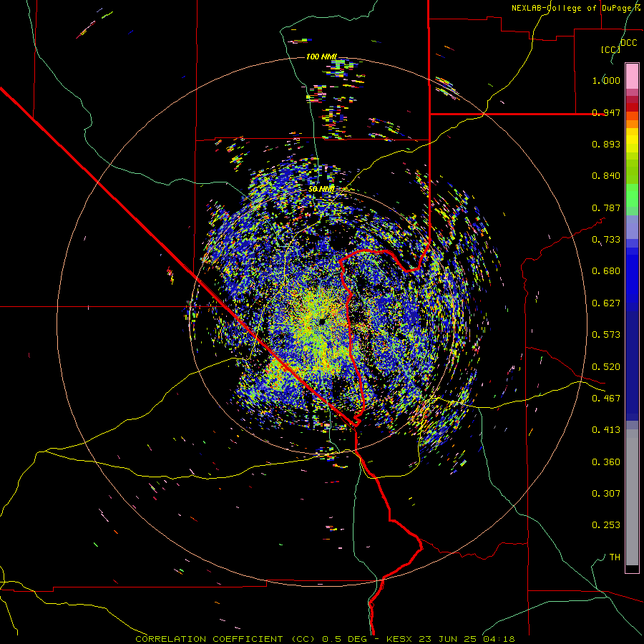Click the 0.947 scale value
Image resolution: width=644 pixels, height=644 pixels.
(x=606, y=112)
